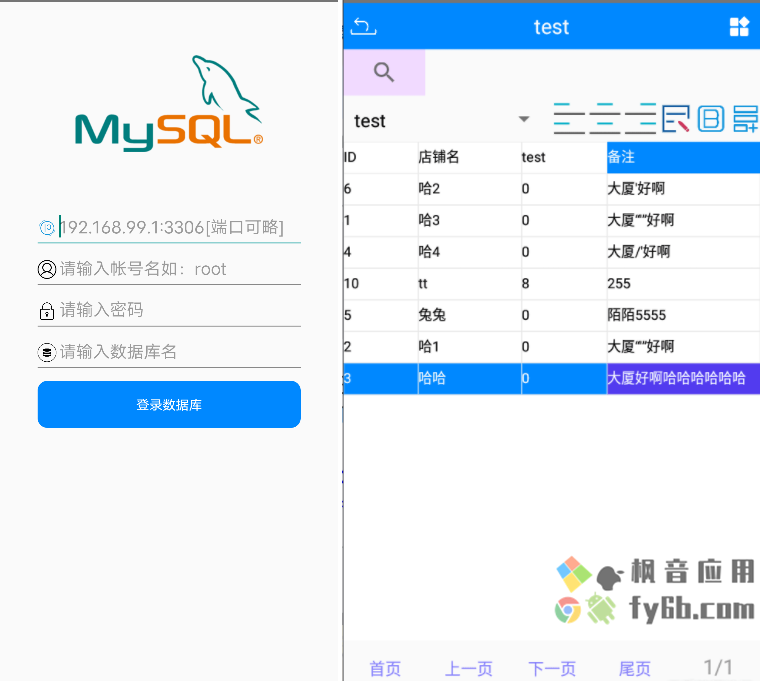
Task: Select the ID cell 10
Action: [x=381, y=284]
